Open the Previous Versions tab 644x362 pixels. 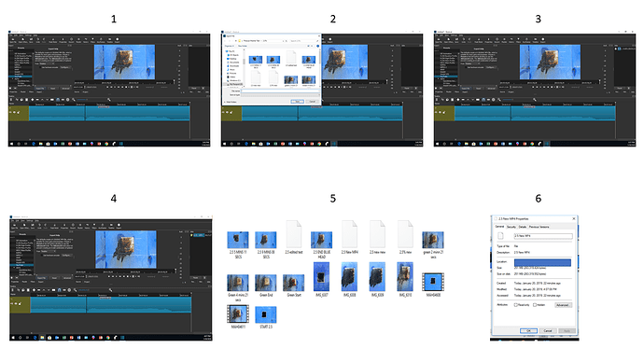(x=539, y=227)
